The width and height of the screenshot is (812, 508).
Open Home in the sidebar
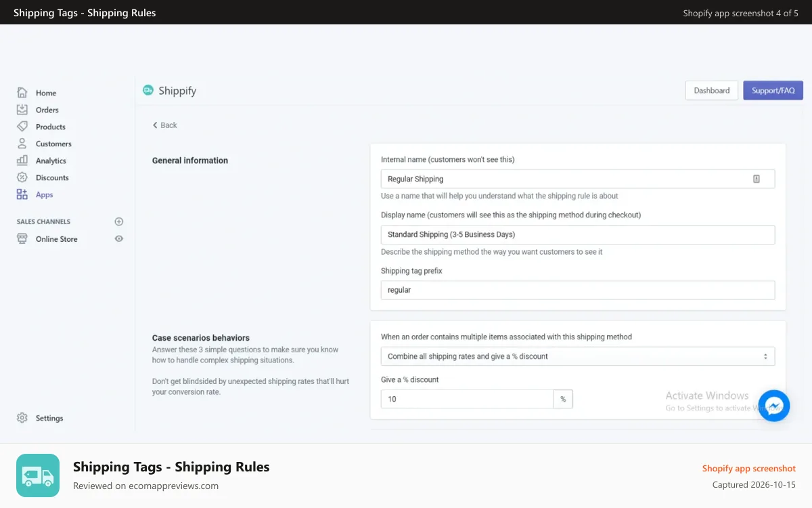coord(46,93)
